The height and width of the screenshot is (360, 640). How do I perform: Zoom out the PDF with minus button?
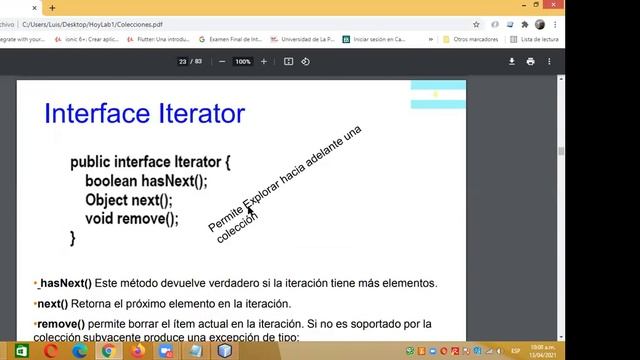pyautogui.click(x=222, y=62)
